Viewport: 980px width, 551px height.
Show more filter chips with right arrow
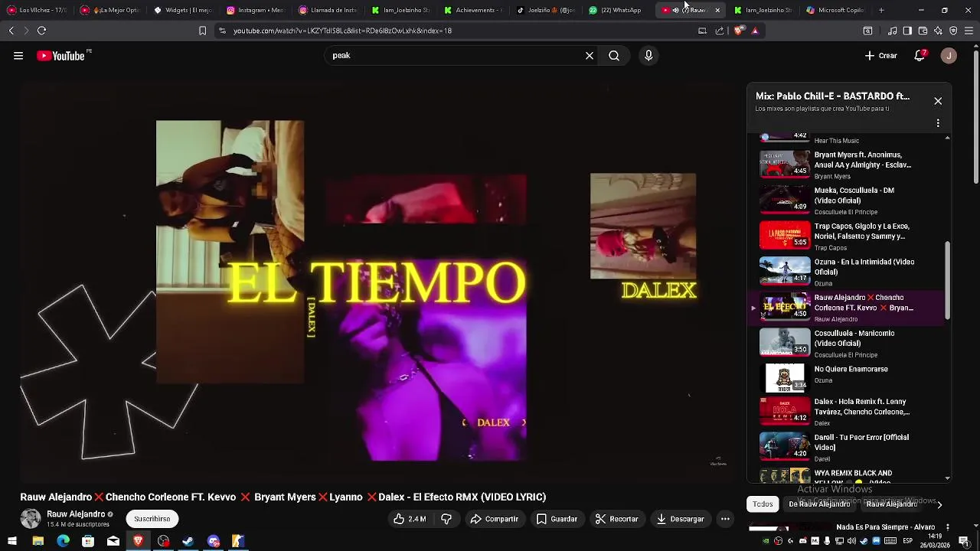(939, 504)
